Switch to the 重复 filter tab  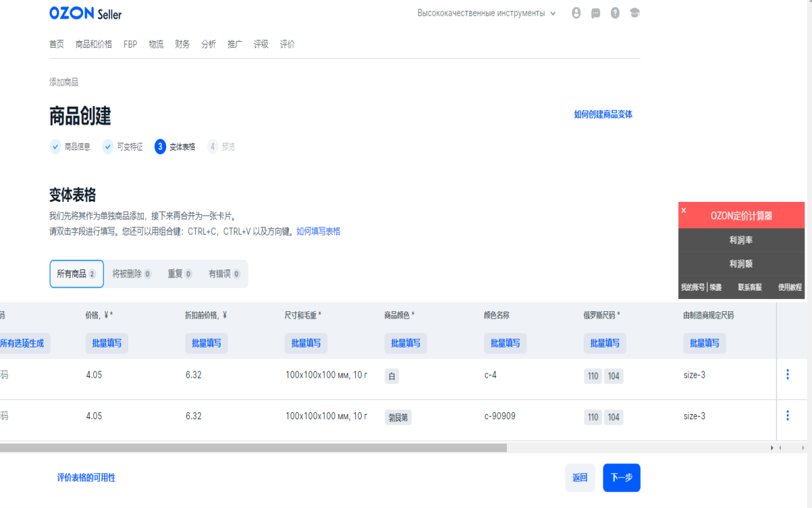(180, 274)
